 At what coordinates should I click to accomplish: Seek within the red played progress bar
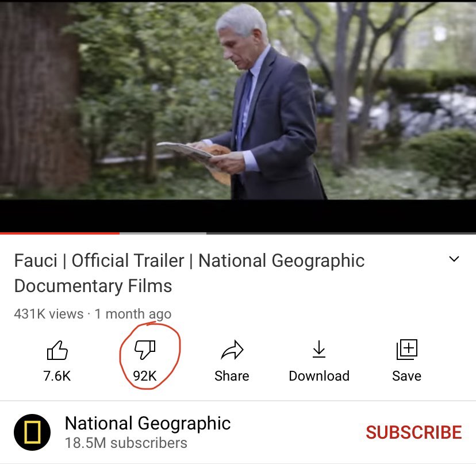(x=60, y=233)
